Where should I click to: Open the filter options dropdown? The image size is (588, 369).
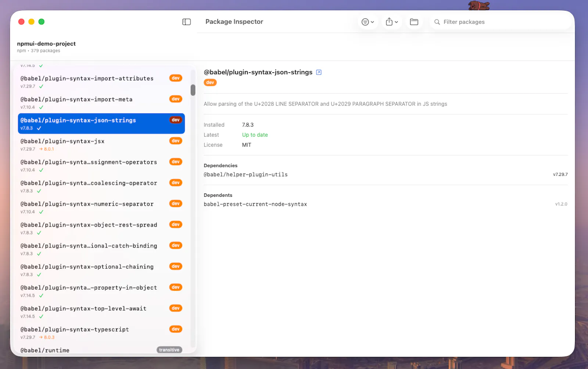[x=368, y=22]
